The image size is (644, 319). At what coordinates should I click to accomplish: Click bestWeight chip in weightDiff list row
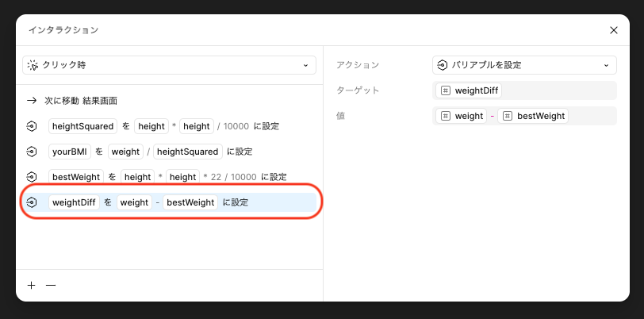190,202
